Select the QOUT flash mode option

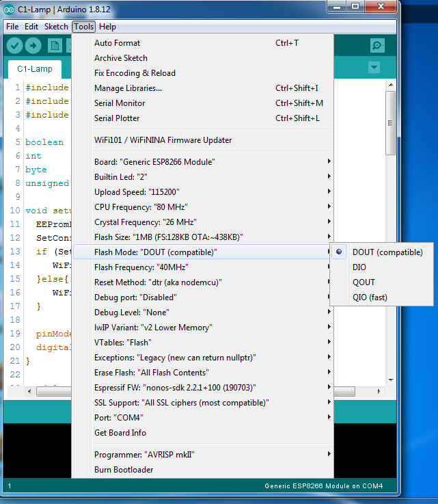pyautogui.click(x=381, y=282)
